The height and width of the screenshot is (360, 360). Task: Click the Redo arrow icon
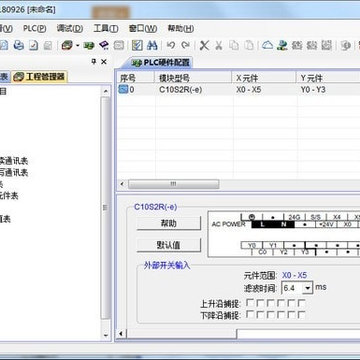[x=186, y=45]
